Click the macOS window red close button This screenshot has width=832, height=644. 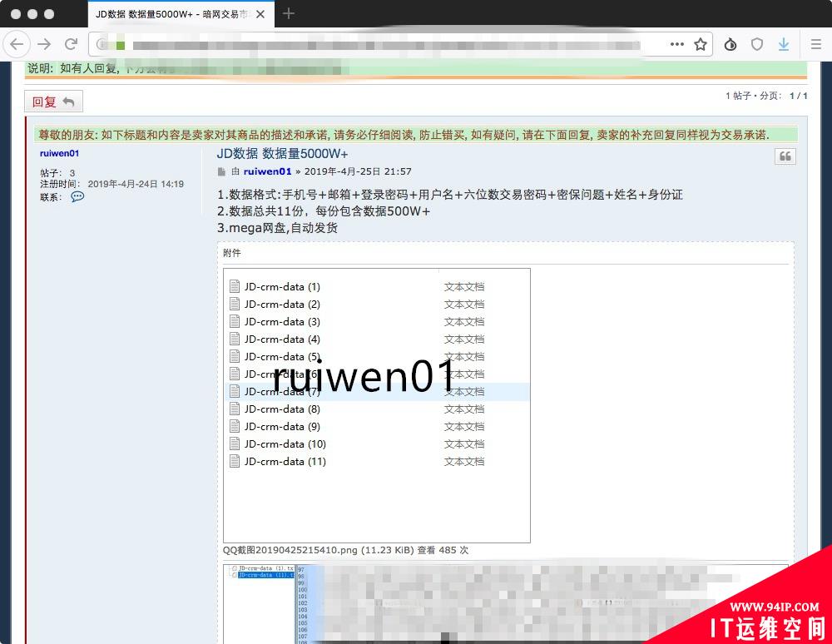(x=16, y=14)
